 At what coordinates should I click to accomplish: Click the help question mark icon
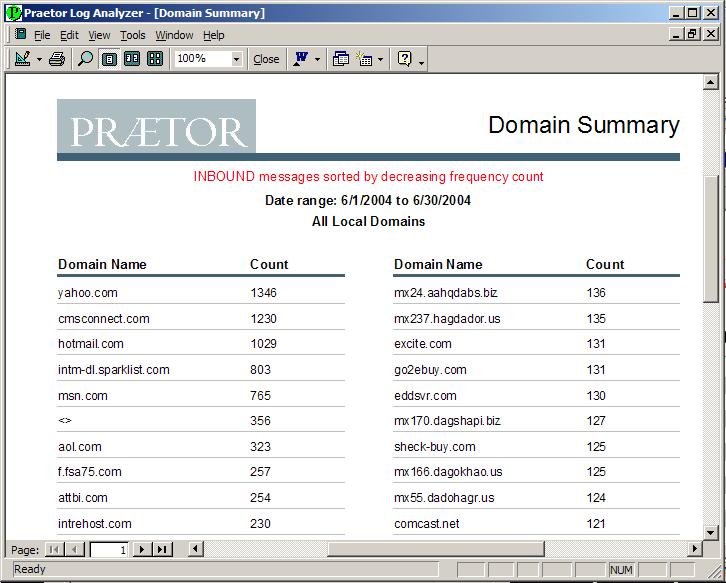coord(405,59)
